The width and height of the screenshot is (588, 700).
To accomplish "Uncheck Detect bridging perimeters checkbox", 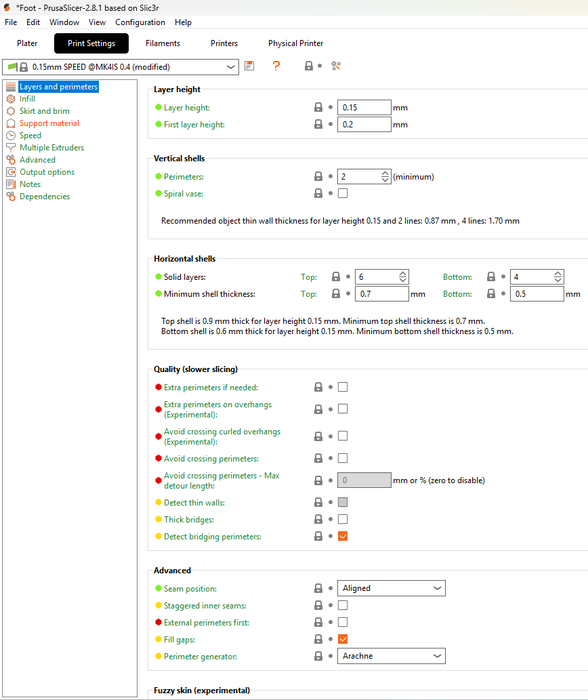I will (x=343, y=536).
